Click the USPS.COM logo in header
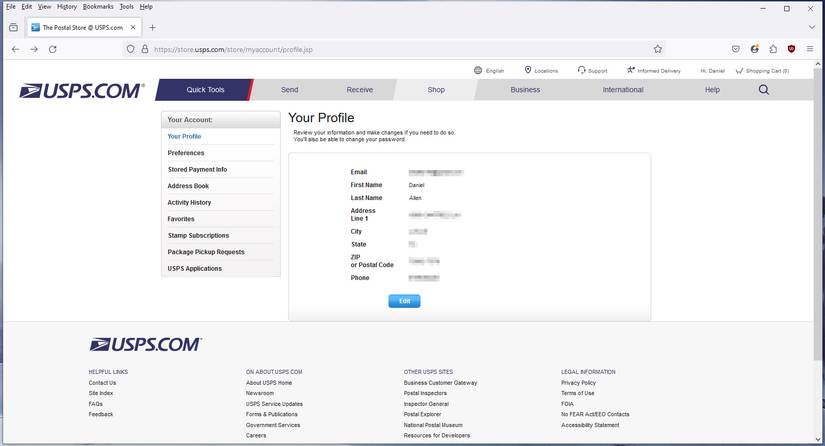This screenshot has height=446, width=825. pyautogui.click(x=82, y=91)
